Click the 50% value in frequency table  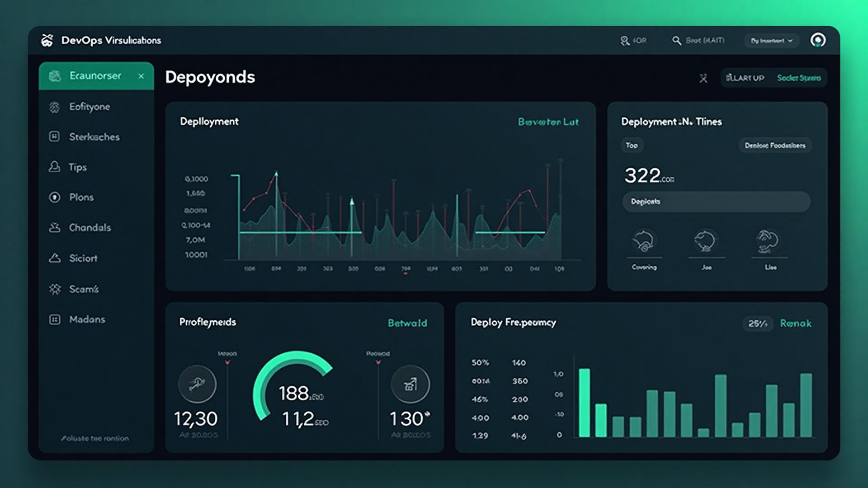coord(480,363)
